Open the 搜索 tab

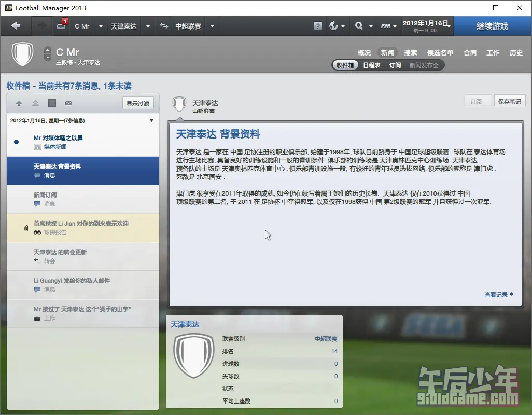coord(410,53)
